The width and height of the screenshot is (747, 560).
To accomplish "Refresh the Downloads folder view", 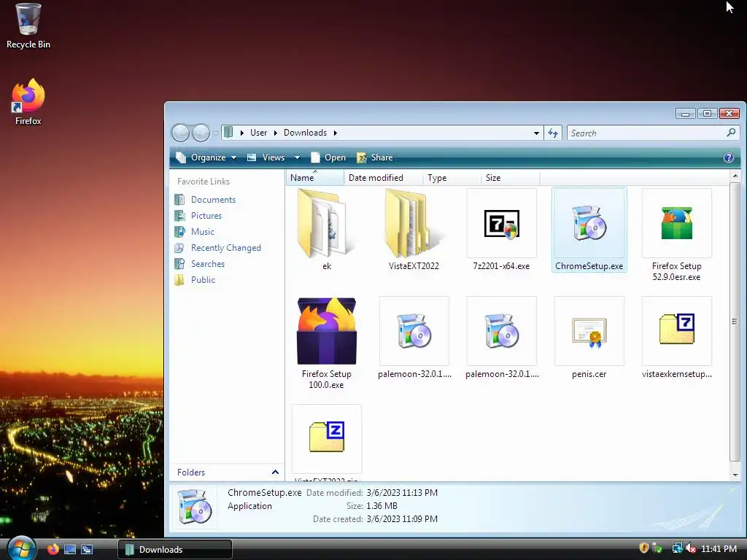I will (553, 133).
